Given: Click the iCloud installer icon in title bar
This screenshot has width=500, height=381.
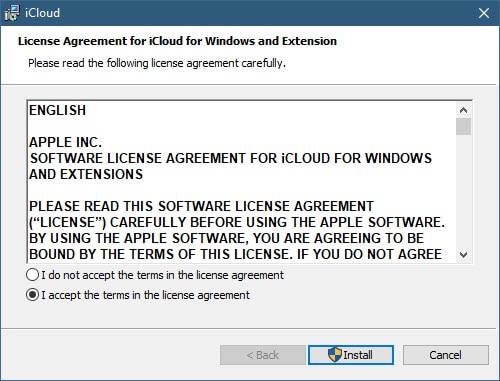Looking at the screenshot, I should [x=12, y=13].
